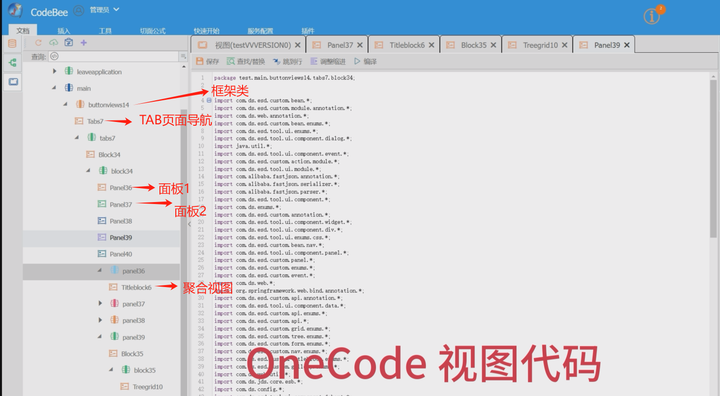Open the 插入 menu tab
The width and height of the screenshot is (720, 396).
click(x=64, y=31)
